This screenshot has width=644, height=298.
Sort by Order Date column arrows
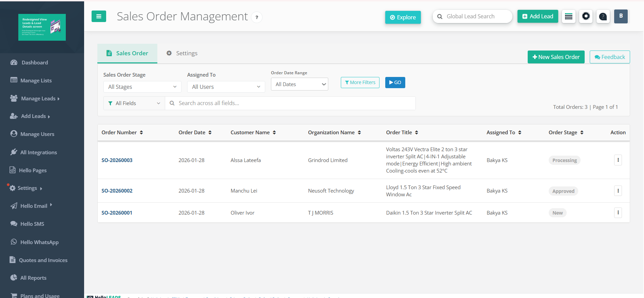[x=210, y=133]
